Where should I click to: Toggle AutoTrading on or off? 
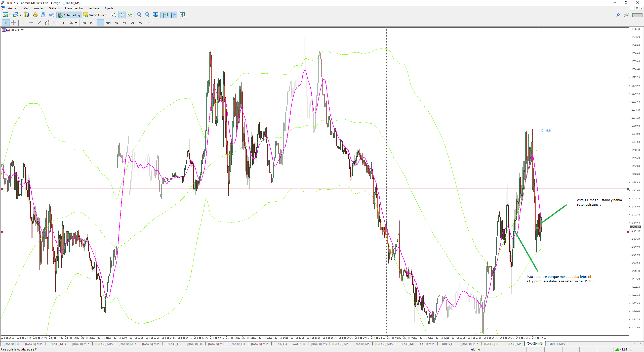[x=69, y=15]
